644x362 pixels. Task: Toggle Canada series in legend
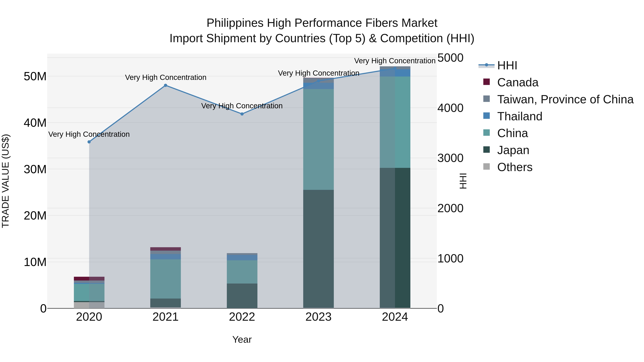(511, 82)
